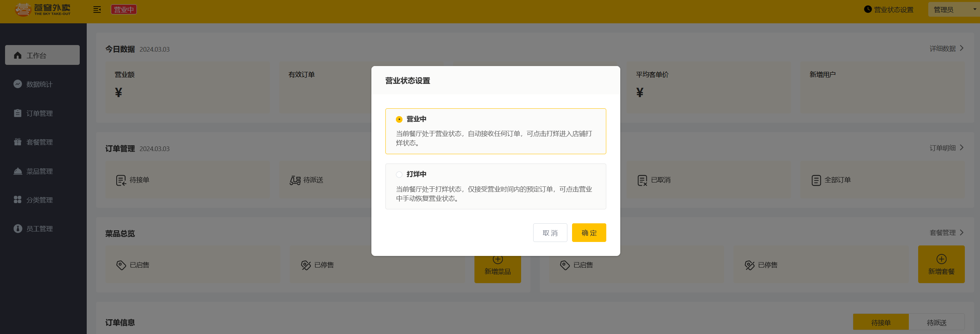
Task: Click the 取消 button in dialog
Action: pyautogui.click(x=550, y=233)
